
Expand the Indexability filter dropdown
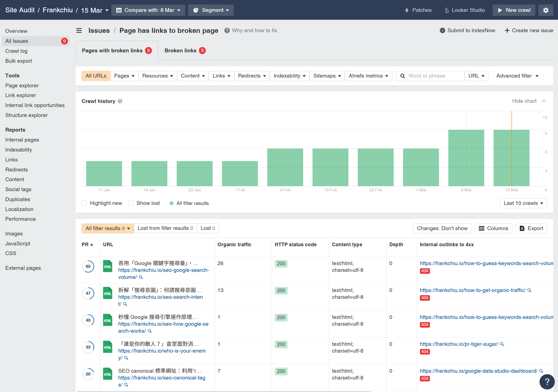click(x=289, y=76)
